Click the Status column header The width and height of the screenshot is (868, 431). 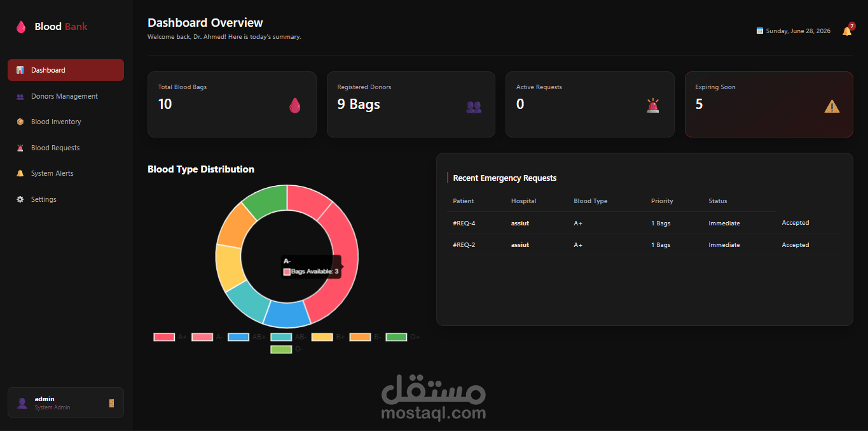718,201
